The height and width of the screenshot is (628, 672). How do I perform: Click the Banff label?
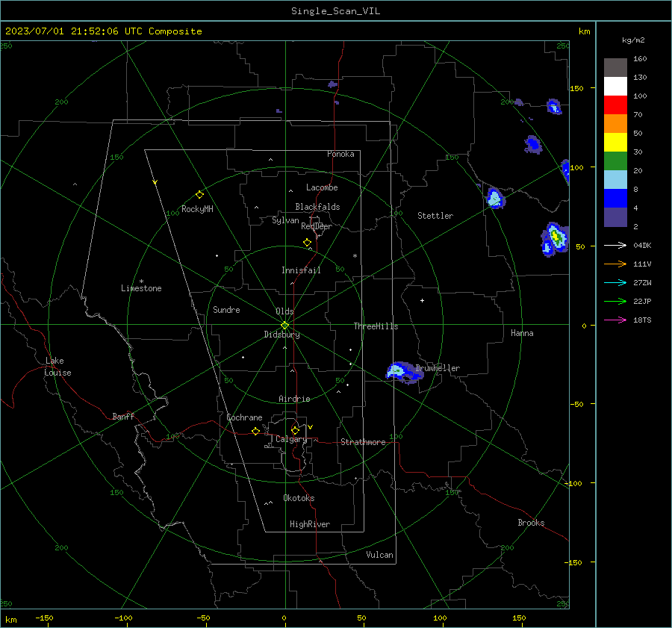123,416
